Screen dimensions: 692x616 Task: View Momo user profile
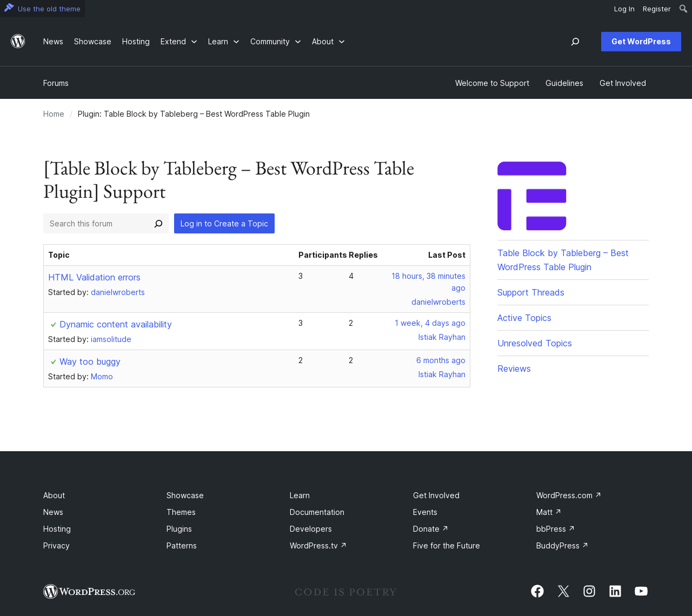[x=102, y=377]
